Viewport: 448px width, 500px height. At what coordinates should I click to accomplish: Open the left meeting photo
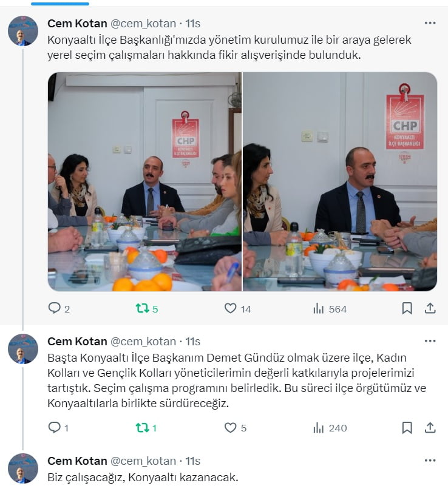144,181
